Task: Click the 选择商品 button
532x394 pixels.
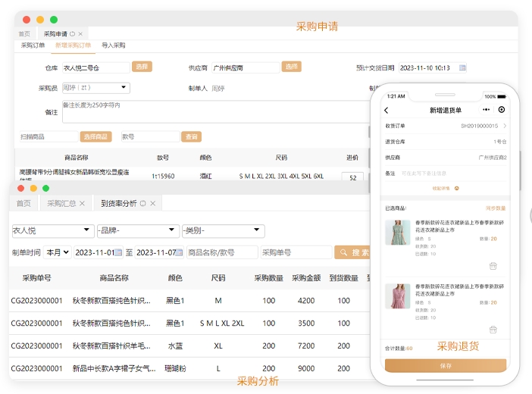Action: click(95, 136)
